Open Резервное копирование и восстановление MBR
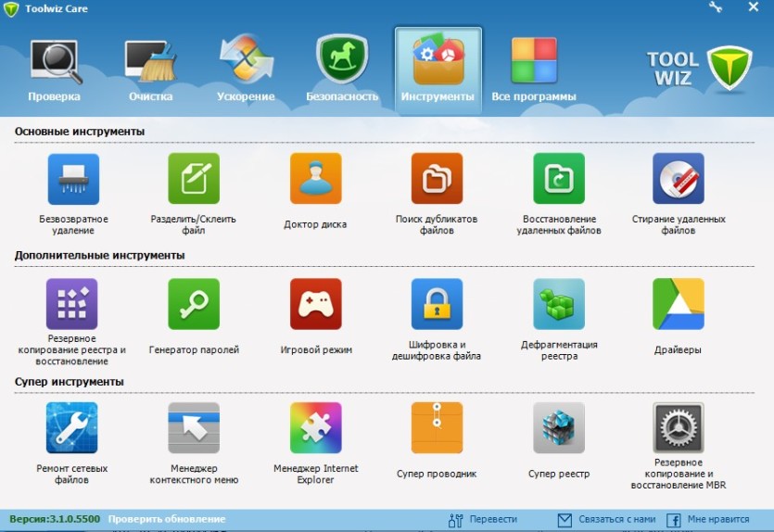This screenshot has height=532, width=774. (679, 428)
